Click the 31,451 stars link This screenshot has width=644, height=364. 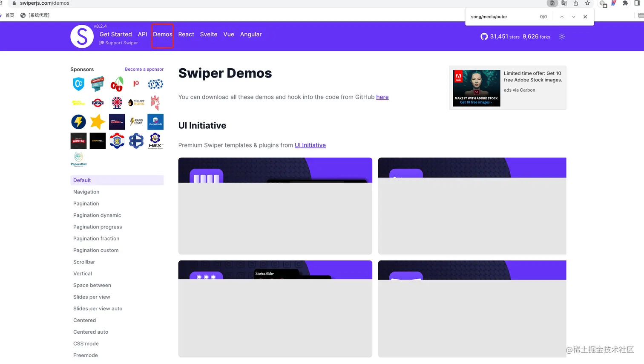pos(505,37)
